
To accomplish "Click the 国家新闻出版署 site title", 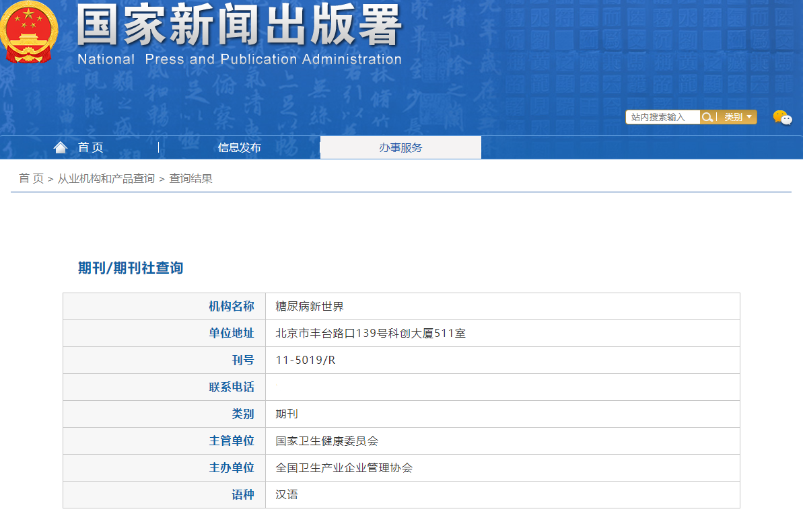I will (x=239, y=27).
